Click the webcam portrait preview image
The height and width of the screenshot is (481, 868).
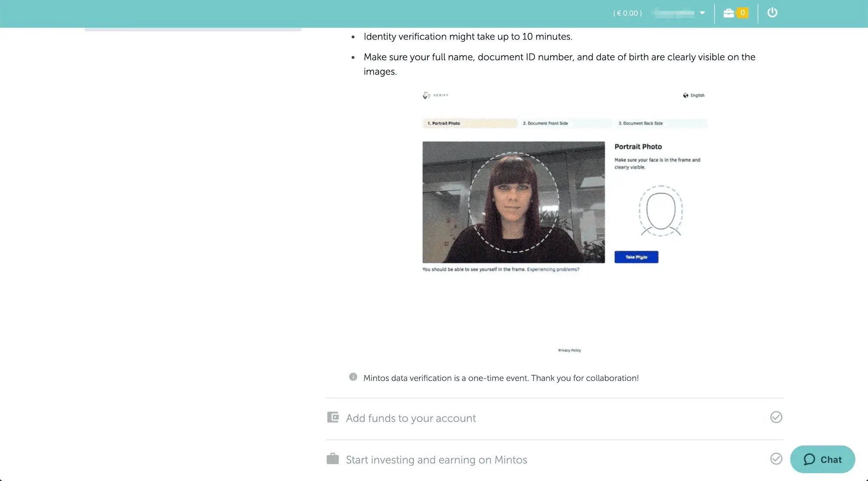click(513, 202)
